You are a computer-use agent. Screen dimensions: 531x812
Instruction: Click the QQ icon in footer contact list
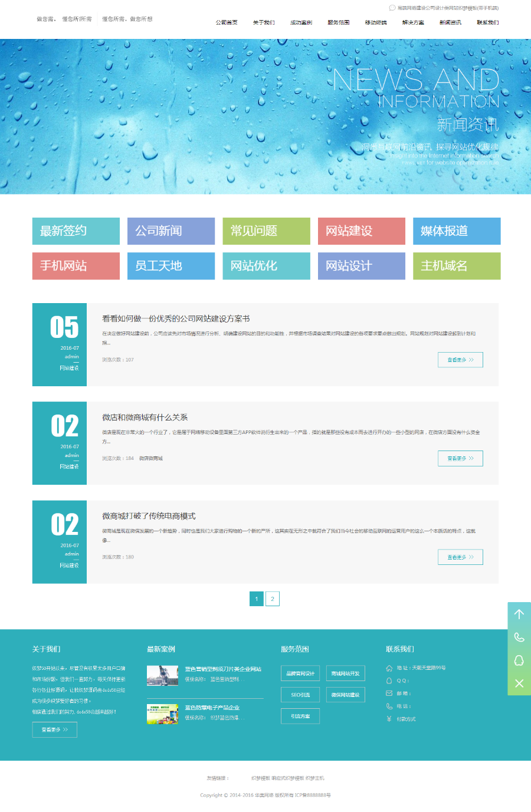click(389, 680)
